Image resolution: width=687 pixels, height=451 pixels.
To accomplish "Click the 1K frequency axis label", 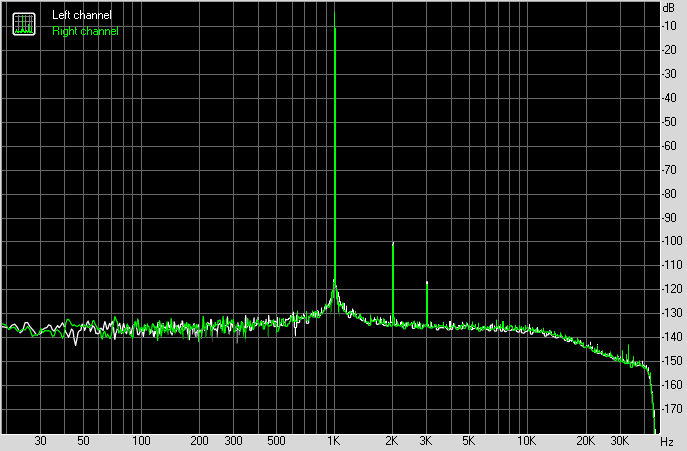I will click(334, 440).
